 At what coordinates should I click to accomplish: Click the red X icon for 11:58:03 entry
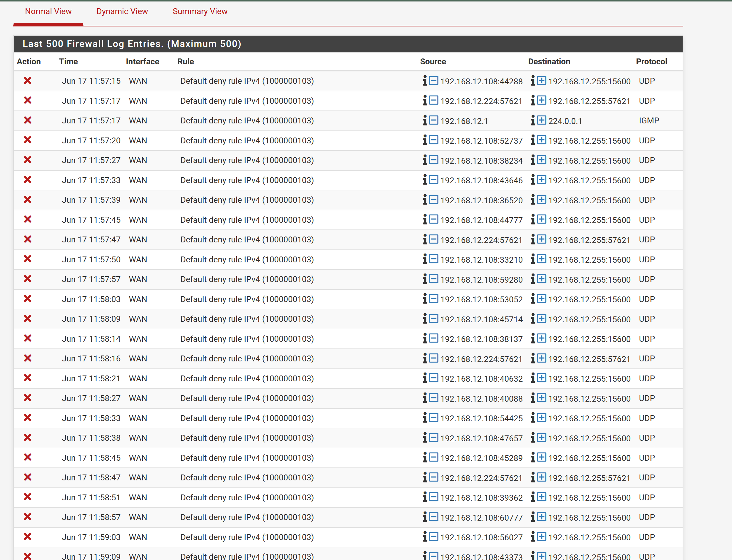pos(28,299)
